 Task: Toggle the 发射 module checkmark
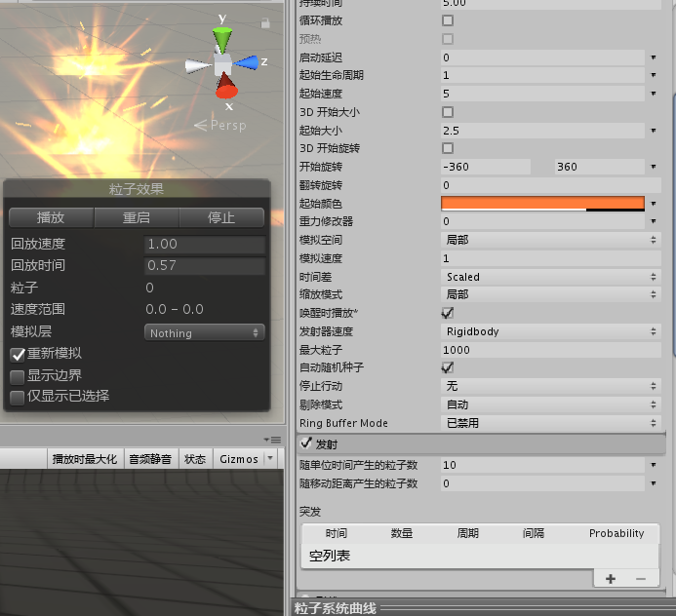point(306,443)
